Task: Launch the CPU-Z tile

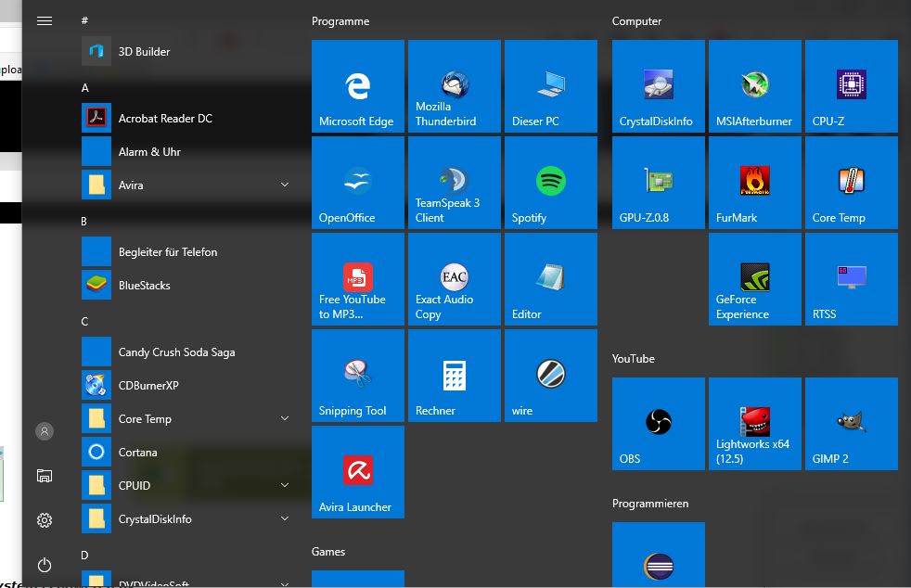Action: pyautogui.click(x=851, y=86)
